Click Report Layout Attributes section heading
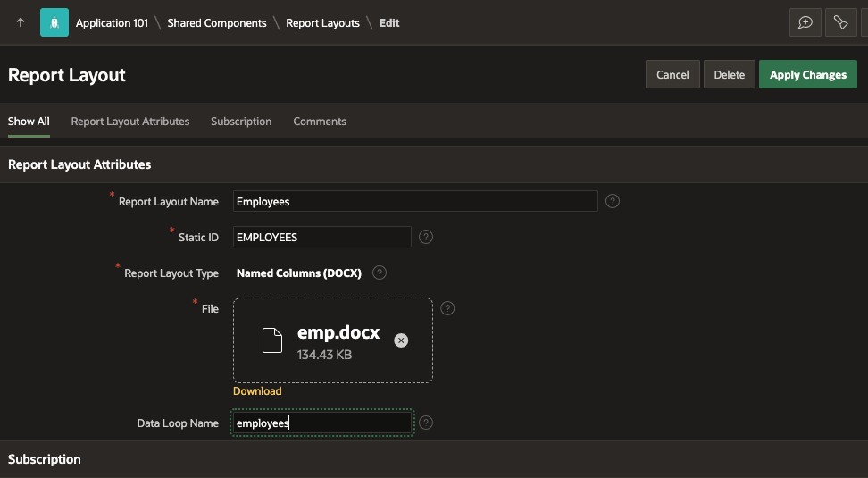The width and height of the screenshot is (868, 478). [x=79, y=164]
